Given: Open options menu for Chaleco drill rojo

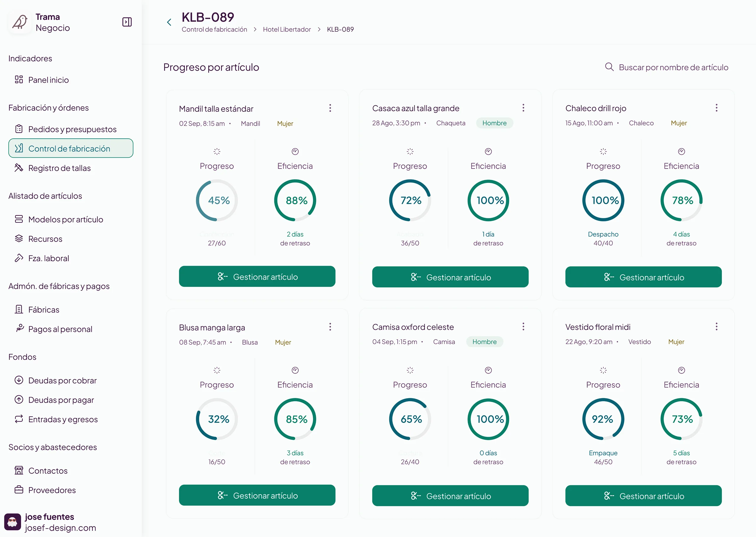Looking at the screenshot, I should (x=717, y=108).
